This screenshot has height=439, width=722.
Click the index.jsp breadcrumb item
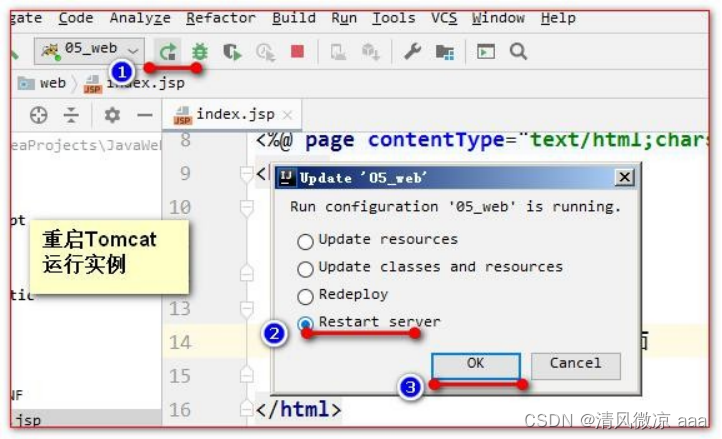point(134,83)
